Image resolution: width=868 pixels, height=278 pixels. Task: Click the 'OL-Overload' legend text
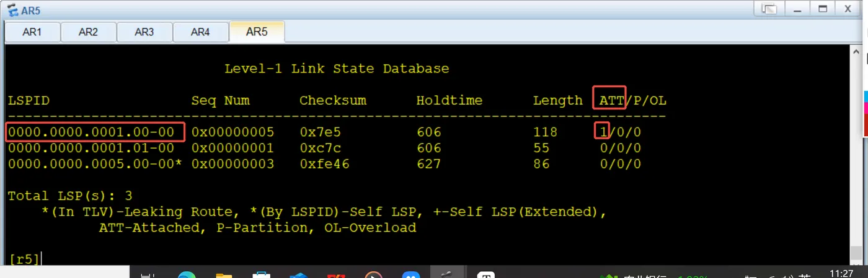(x=370, y=228)
